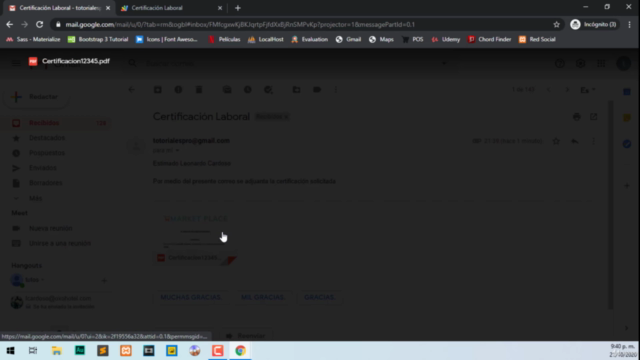Image resolution: width=640 pixels, height=360 pixels.
Task: Open Camtasia recorder taskbar icon
Action: tap(218, 351)
